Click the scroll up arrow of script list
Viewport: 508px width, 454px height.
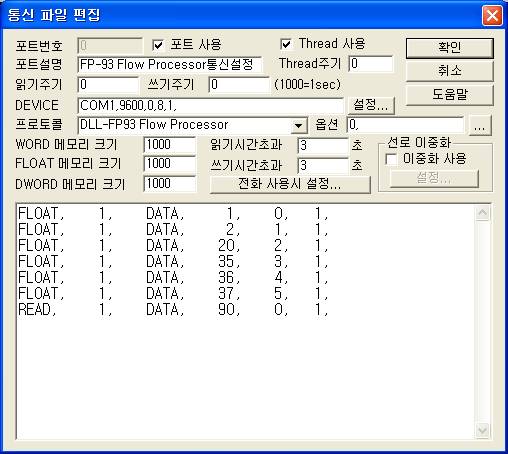pyautogui.click(x=482, y=213)
